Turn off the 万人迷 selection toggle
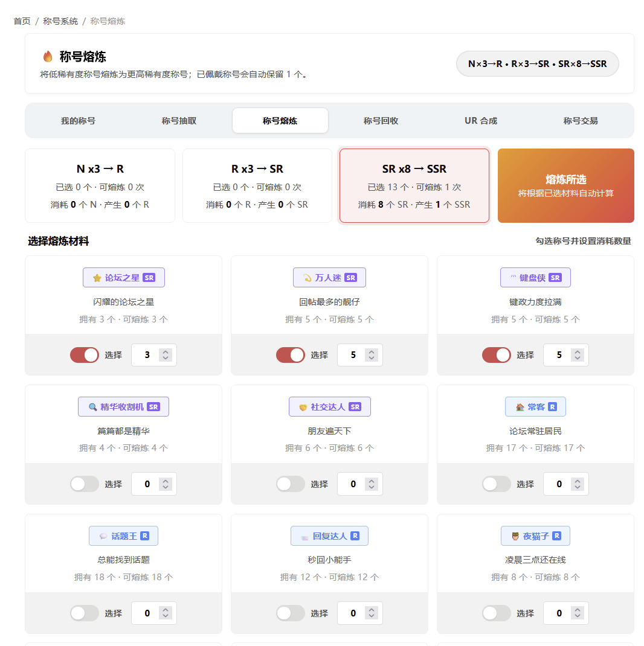The image size is (644, 646). point(291,355)
